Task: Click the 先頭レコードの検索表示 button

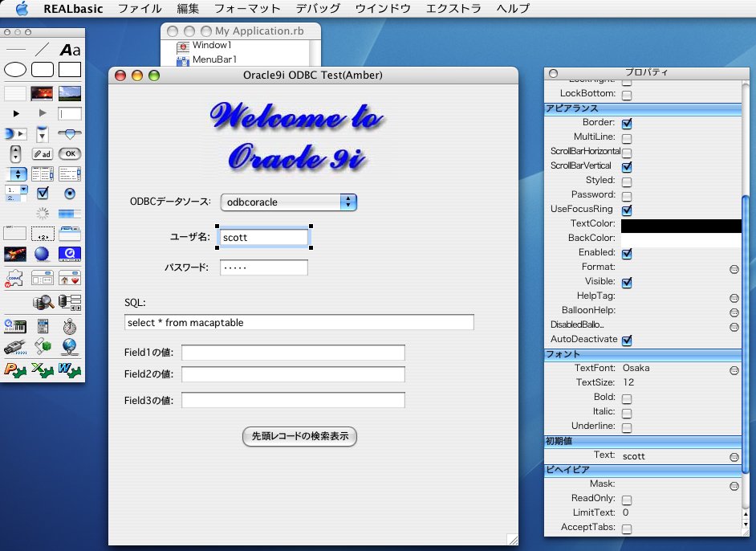Action: (299, 436)
